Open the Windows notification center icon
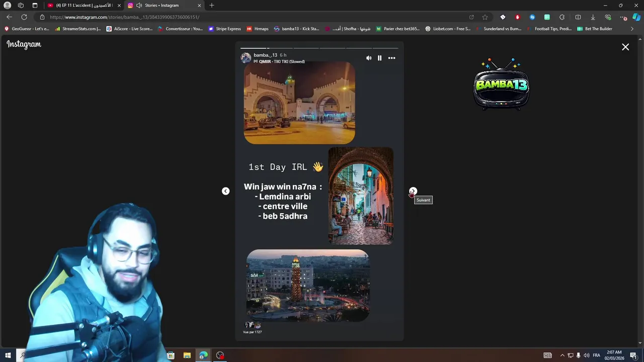Image resolution: width=644 pixels, height=362 pixels. (x=633, y=355)
